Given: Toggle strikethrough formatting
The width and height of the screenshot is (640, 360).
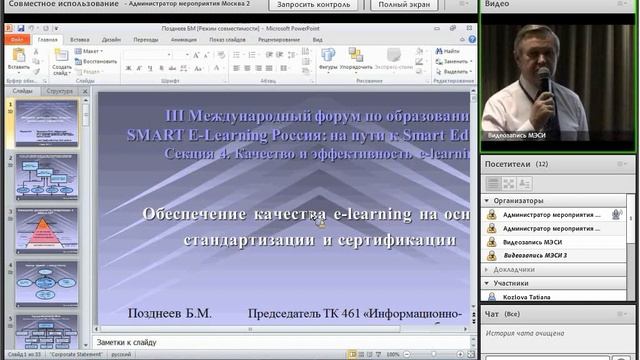Looking at the screenshot, I should (173, 68).
